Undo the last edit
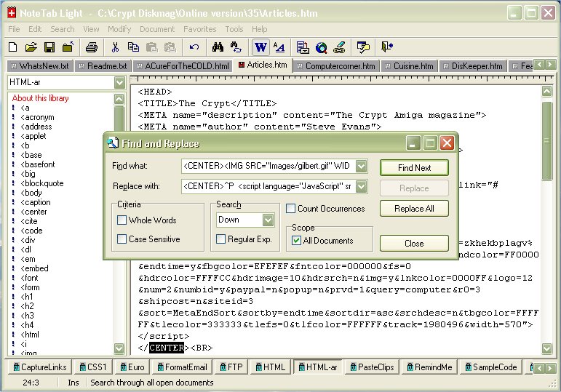561x392 pixels. coord(194,47)
